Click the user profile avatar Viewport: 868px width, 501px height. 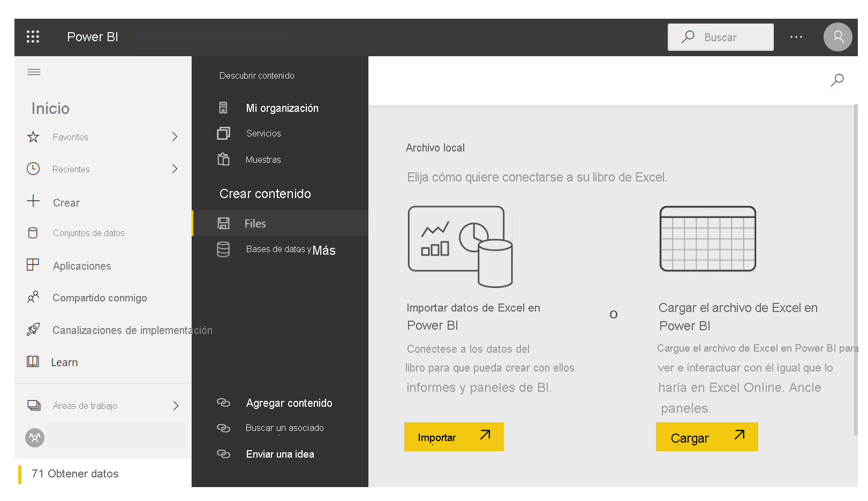837,37
